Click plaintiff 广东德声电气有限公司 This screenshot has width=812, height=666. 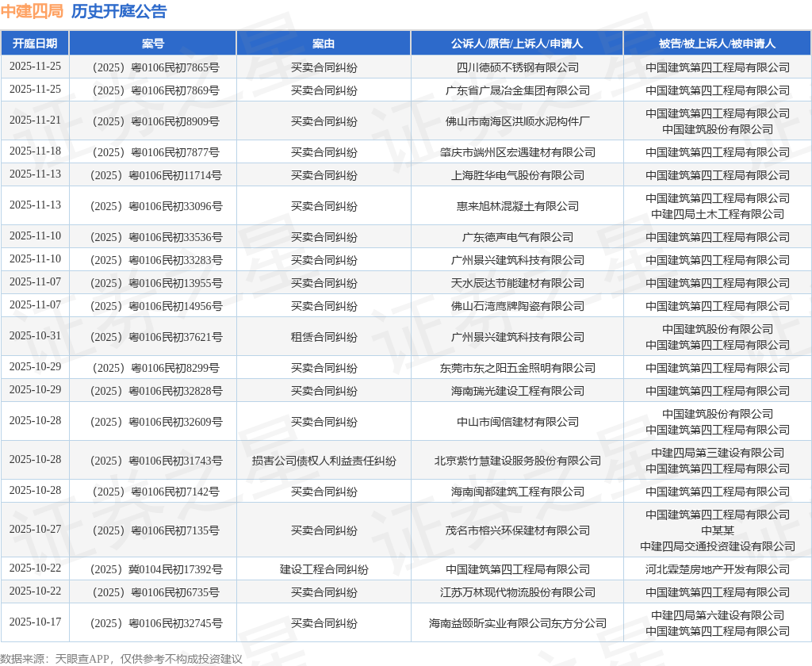518,237
